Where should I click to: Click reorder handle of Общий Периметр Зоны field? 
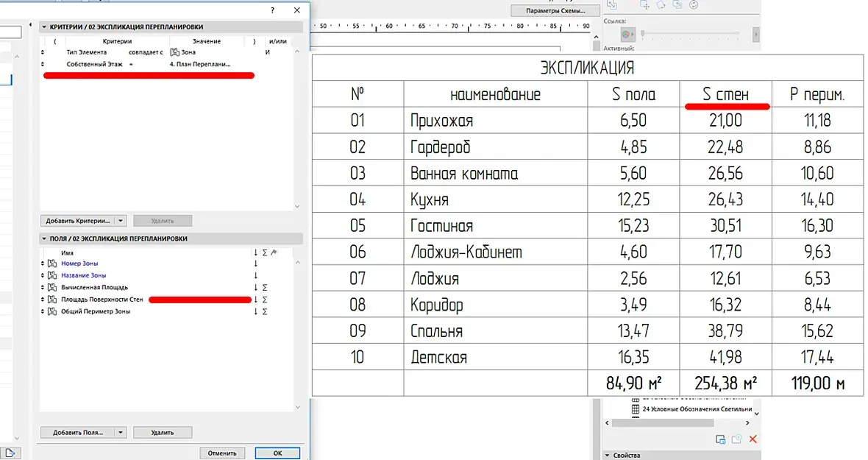[x=43, y=311]
